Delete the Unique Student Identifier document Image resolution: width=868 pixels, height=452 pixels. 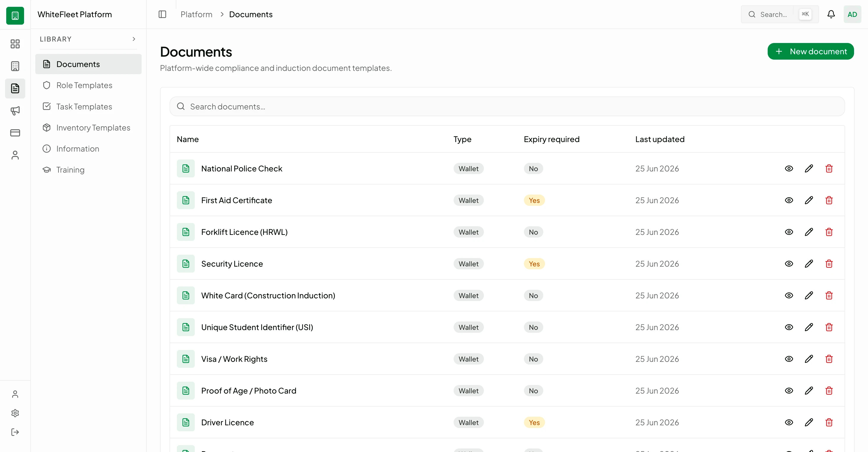point(829,327)
